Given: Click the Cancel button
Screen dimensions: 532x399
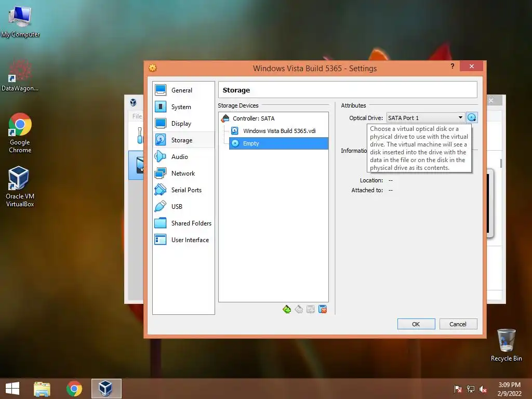Looking at the screenshot, I should pyautogui.click(x=458, y=324).
